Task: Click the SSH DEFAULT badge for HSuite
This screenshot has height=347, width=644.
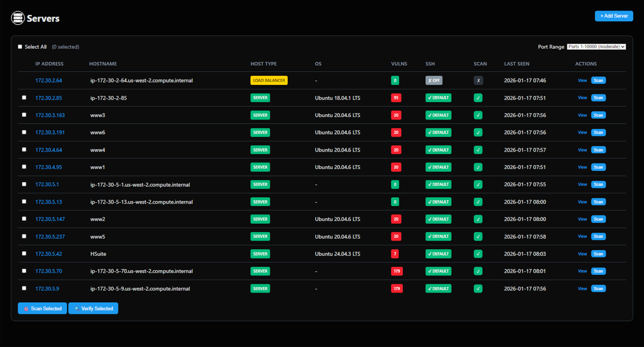Action: (x=438, y=254)
